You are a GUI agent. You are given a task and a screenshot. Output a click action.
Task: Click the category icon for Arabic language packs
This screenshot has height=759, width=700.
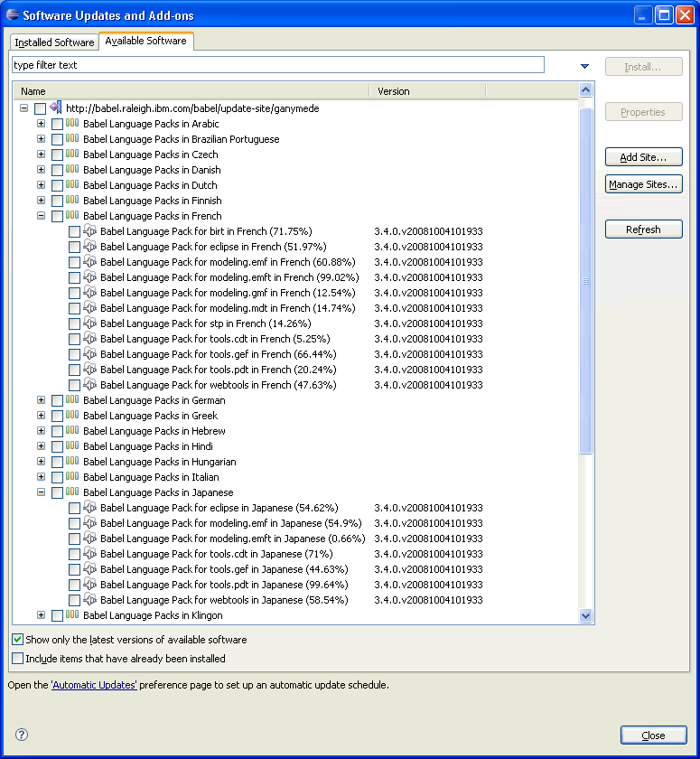[72, 124]
